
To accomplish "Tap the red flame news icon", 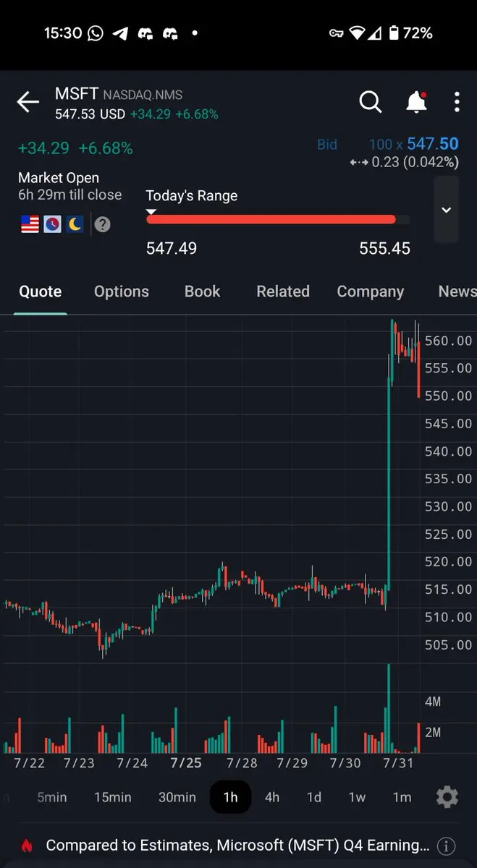I will 27,846.
